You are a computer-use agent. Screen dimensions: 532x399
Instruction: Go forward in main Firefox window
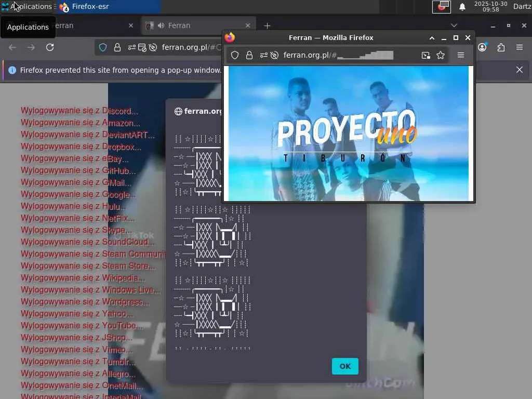click(x=31, y=47)
